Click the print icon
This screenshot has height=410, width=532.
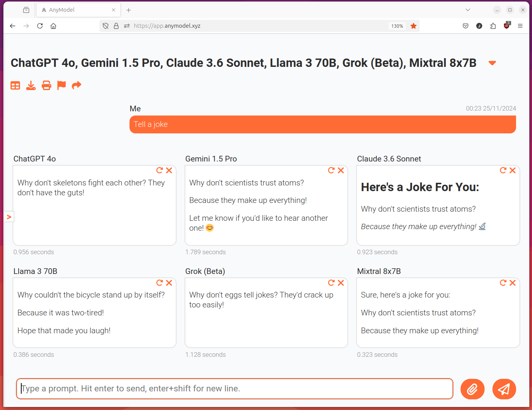(x=46, y=85)
